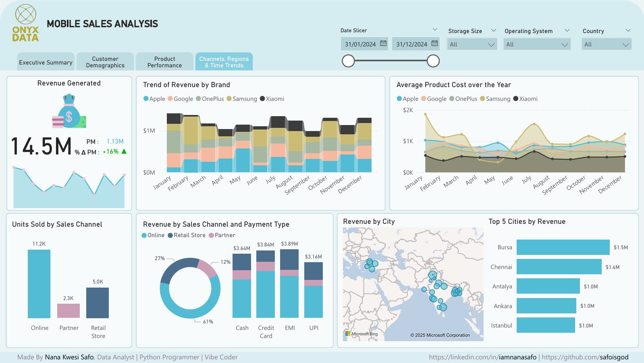
Task: Switch to Executive Summary tab
Action: [x=46, y=62]
